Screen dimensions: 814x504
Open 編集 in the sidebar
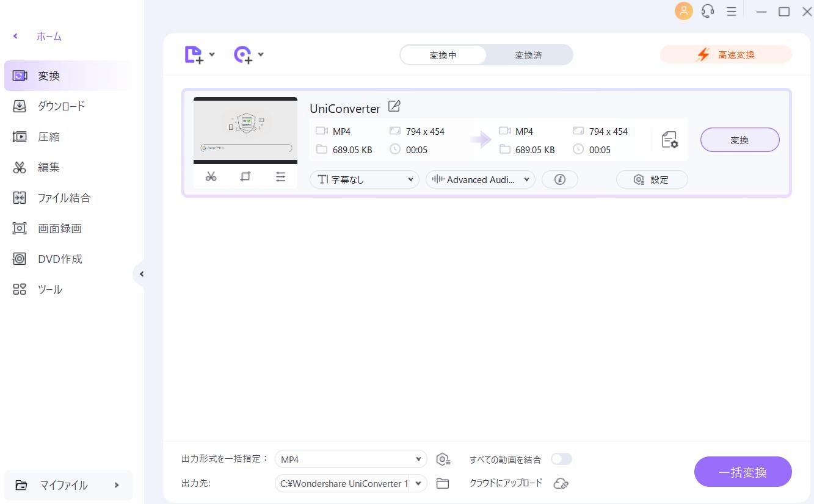point(68,167)
